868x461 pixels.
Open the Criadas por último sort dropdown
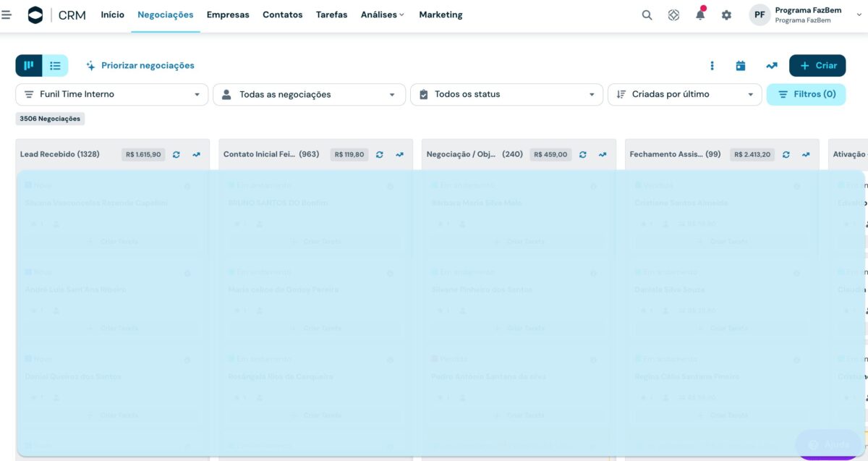tap(685, 94)
